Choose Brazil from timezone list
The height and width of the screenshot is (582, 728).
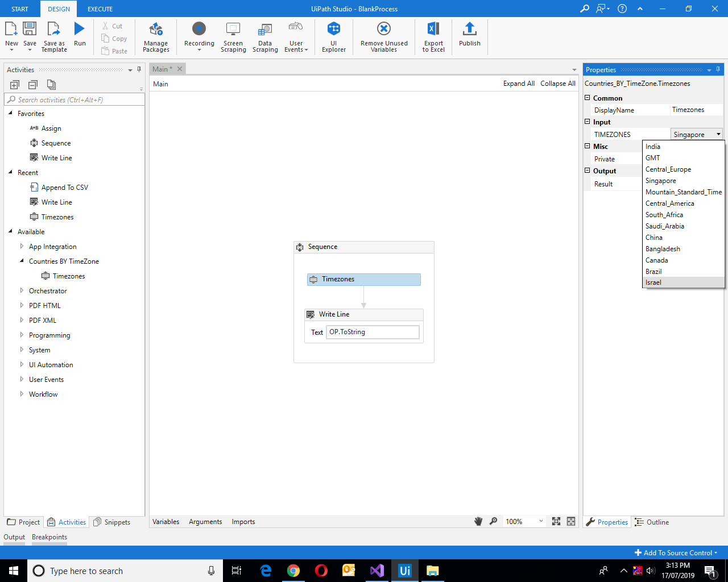tap(683, 272)
